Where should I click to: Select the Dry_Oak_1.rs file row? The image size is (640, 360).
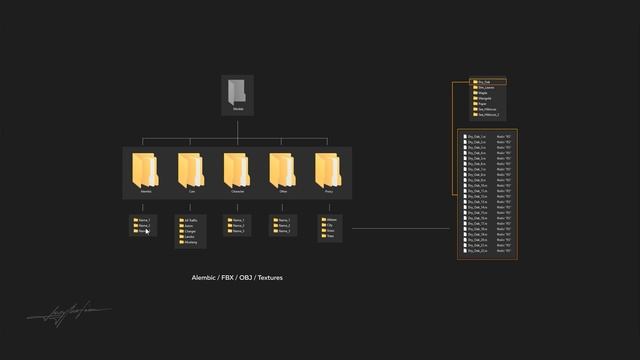pos(487,136)
